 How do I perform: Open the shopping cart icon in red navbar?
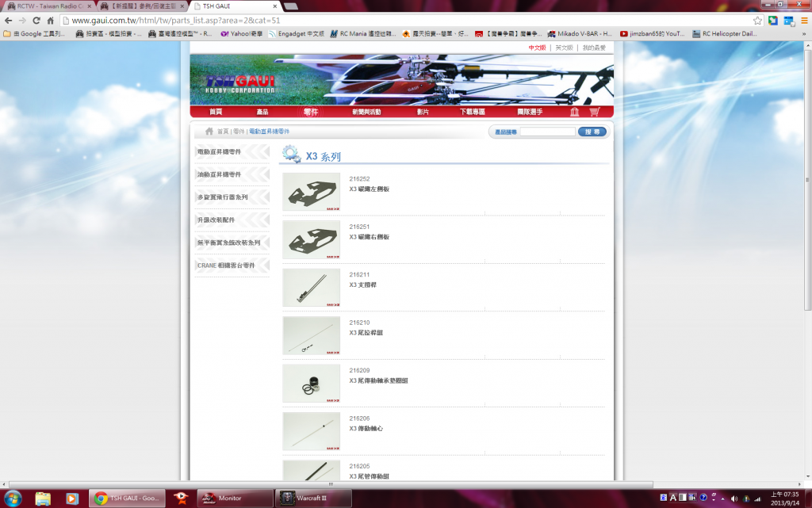coord(595,112)
